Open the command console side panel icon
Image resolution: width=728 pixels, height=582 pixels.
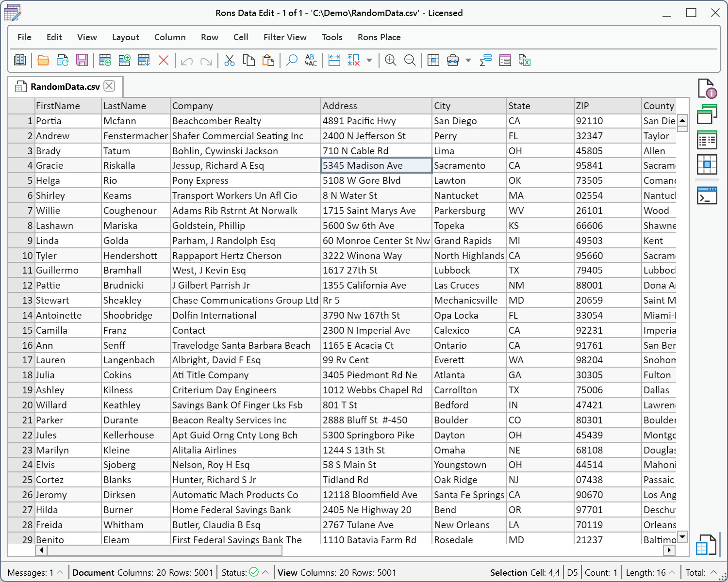pos(707,195)
